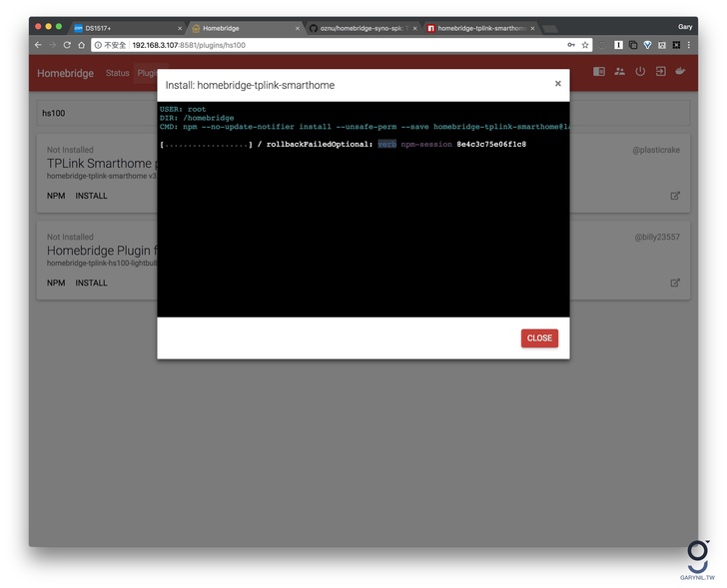
Task: Click the red CLOSE button
Action: (539, 337)
